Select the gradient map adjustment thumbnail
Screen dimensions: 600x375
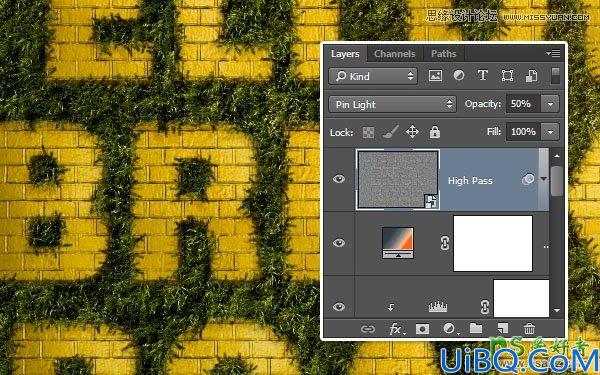tap(398, 243)
